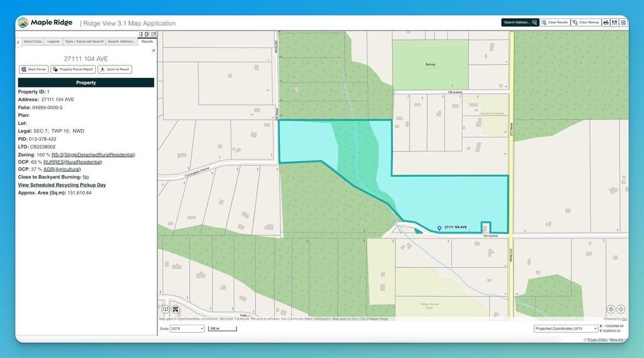Image resolution: width=644 pixels, height=358 pixels.
Task: Open the Scale dropdown showing 5379
Action: click(x=187, y=328)
